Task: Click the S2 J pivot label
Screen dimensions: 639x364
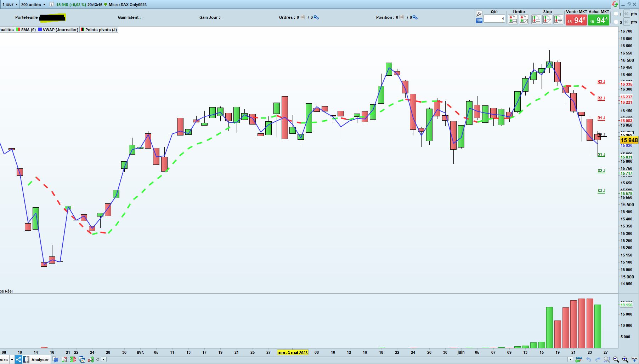Action: (601, 171)
